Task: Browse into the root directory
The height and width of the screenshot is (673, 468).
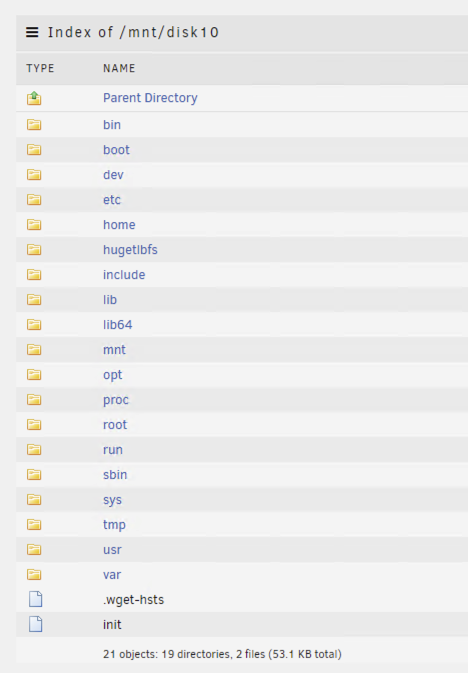Action: (115, 424)
